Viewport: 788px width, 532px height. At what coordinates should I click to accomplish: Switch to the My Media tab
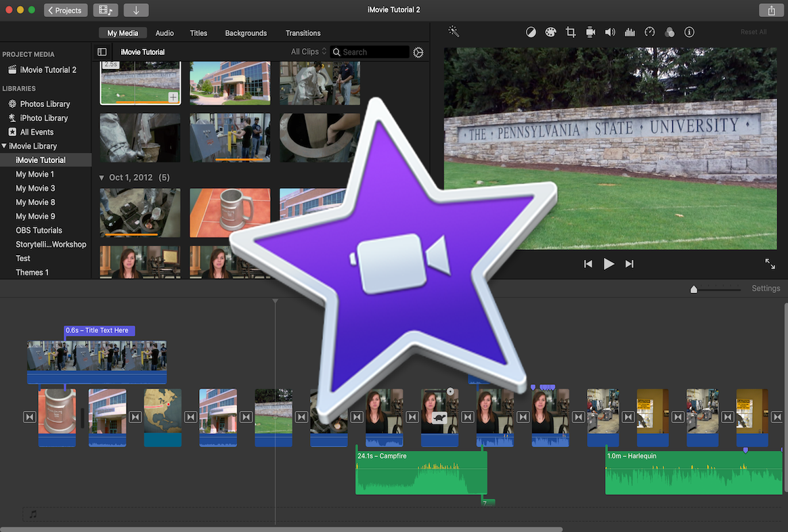123,33
